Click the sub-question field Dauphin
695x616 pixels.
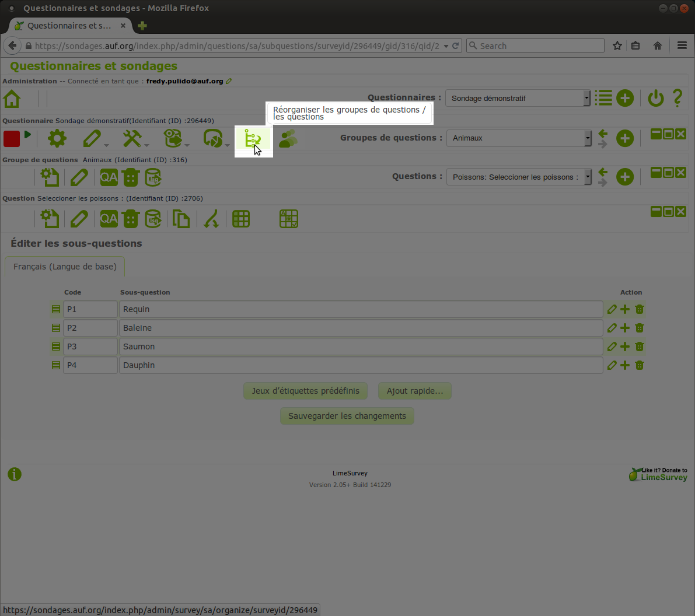[x=361, y=365]
